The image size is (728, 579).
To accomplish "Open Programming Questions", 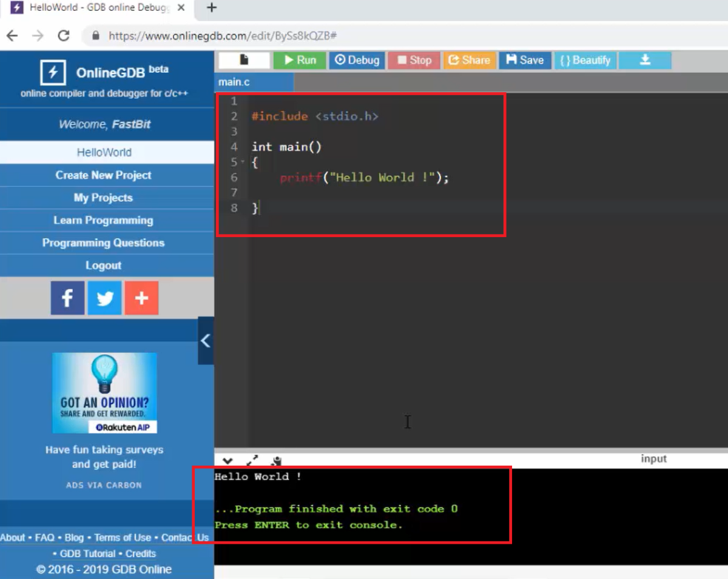I will coord(104,243).
